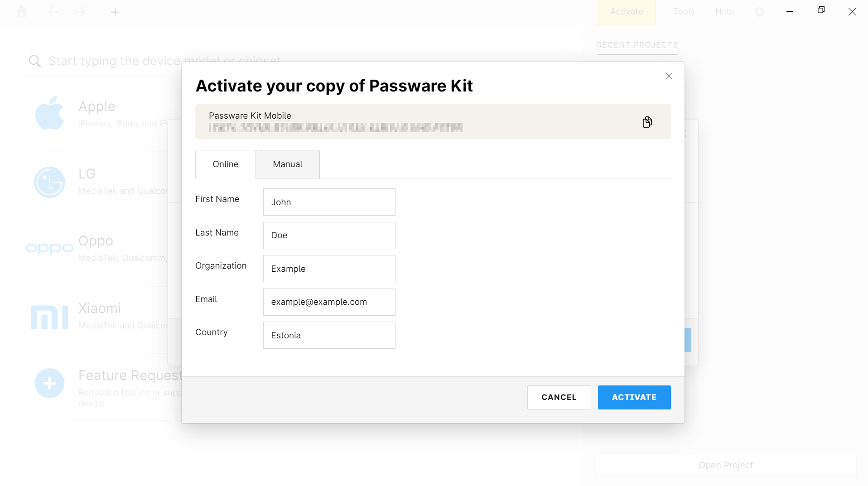Select the Xiaomi devices category icon

click(x=49, y=316)
